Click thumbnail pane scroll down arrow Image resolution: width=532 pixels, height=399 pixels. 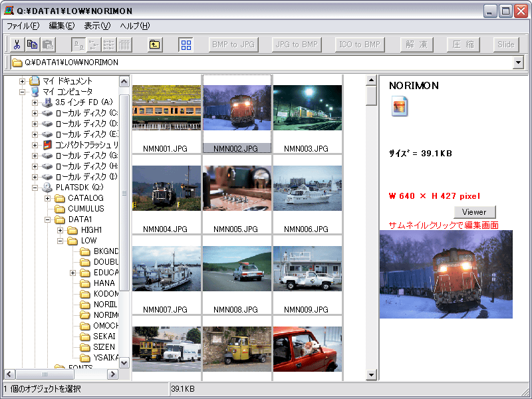(371, 375)
